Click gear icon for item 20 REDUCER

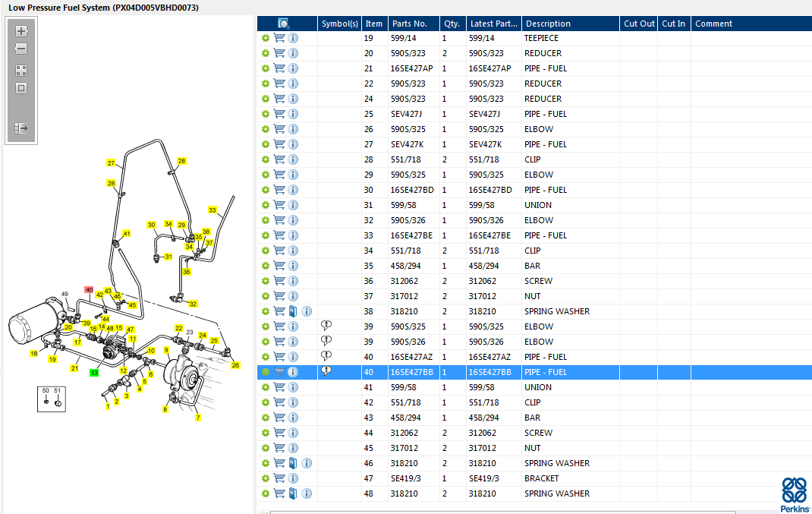coord(265,53)
